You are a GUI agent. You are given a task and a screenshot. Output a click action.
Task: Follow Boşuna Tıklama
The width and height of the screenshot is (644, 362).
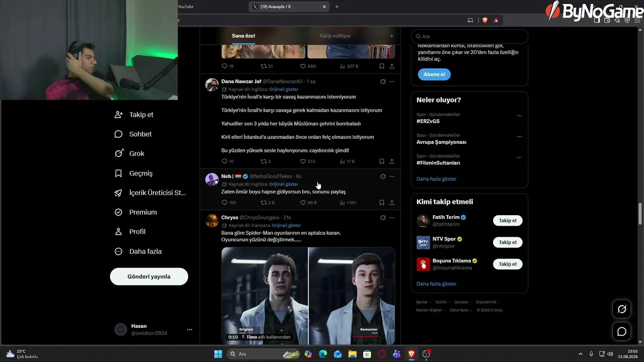pyautogui.click(x=508, y=264)
